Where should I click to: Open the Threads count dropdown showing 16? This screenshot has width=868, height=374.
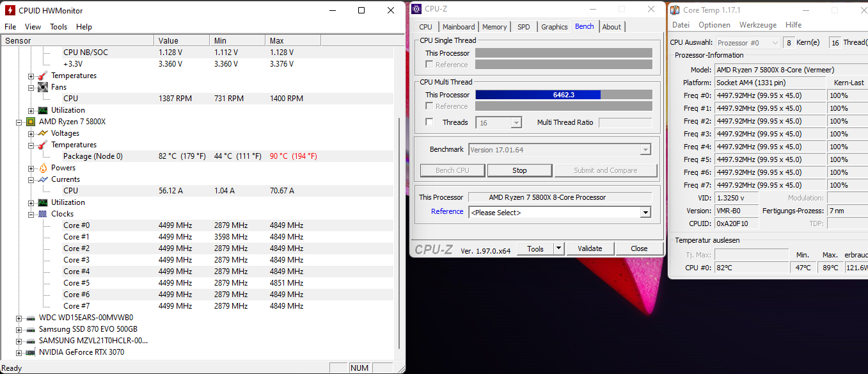[516, 122]
